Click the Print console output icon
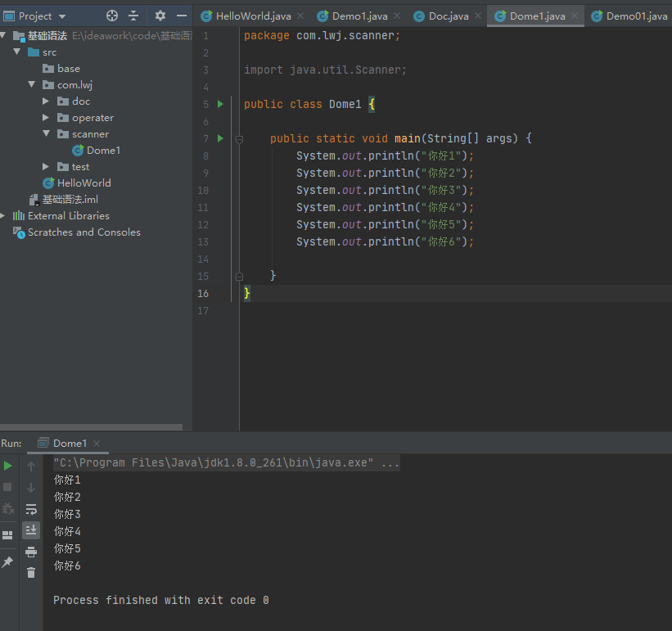Screen dimensions: 672x631 31,552
